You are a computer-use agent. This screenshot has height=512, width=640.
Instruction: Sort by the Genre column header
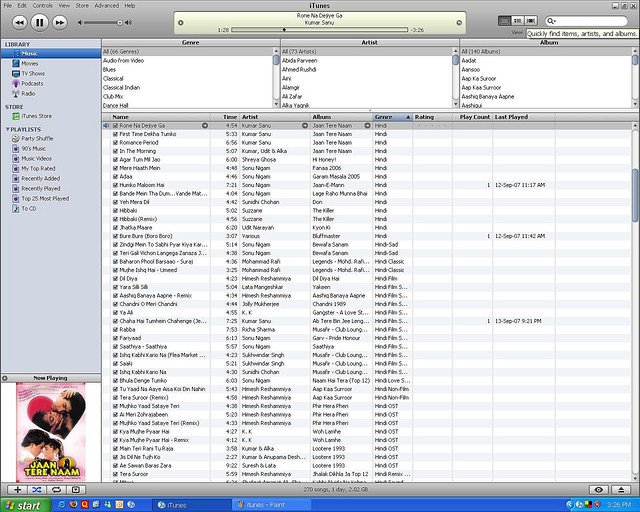point(392,117)
